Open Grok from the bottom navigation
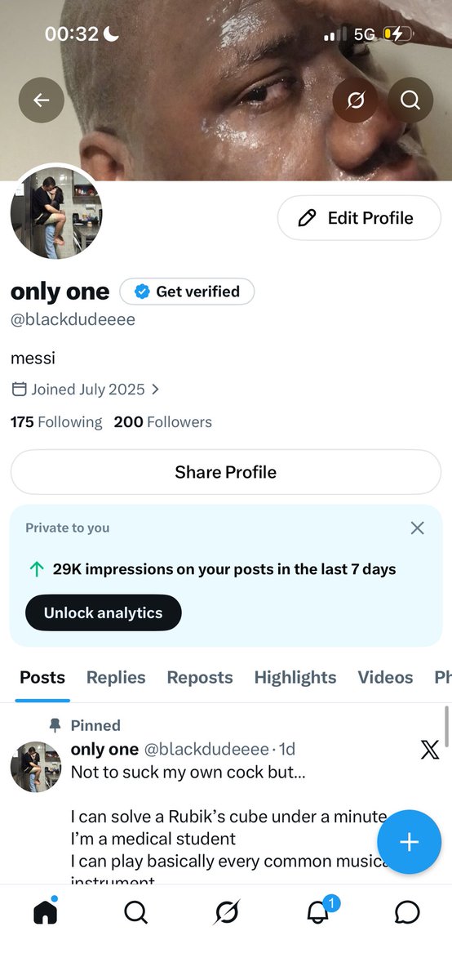 pyautogui.click(x=226, y=912)
